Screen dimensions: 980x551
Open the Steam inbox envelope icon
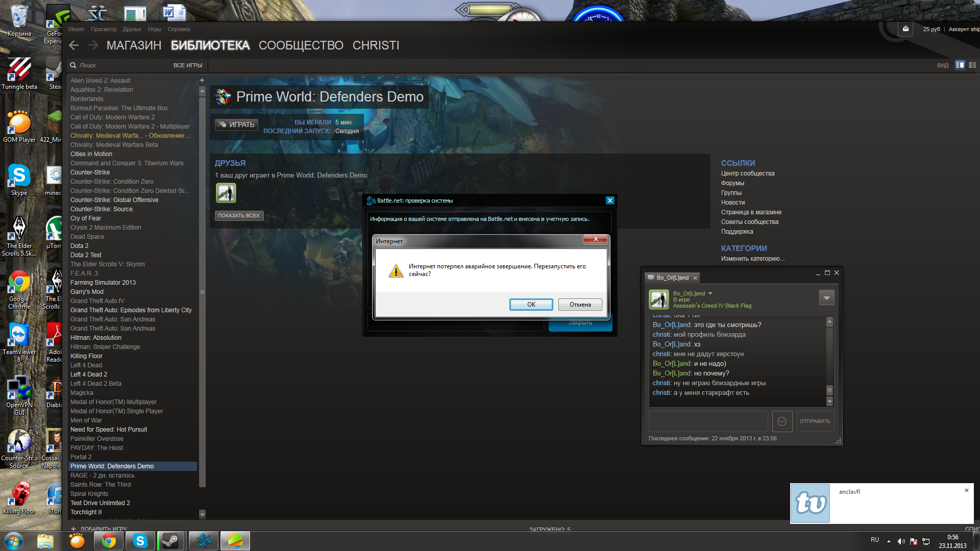tap(905, 29)
